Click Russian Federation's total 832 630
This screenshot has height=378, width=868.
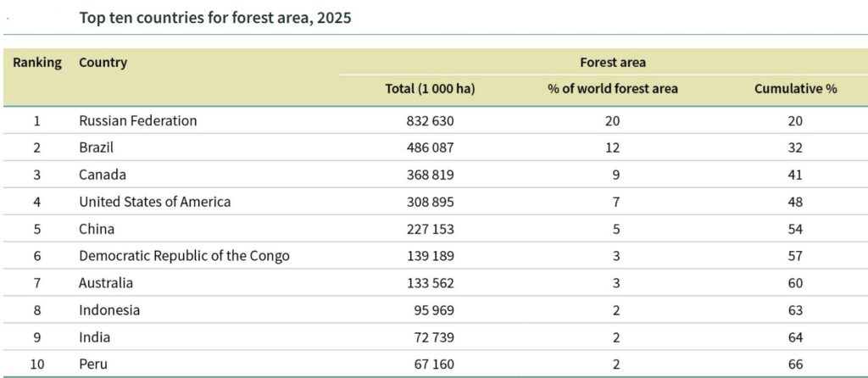tap(431, 120)
